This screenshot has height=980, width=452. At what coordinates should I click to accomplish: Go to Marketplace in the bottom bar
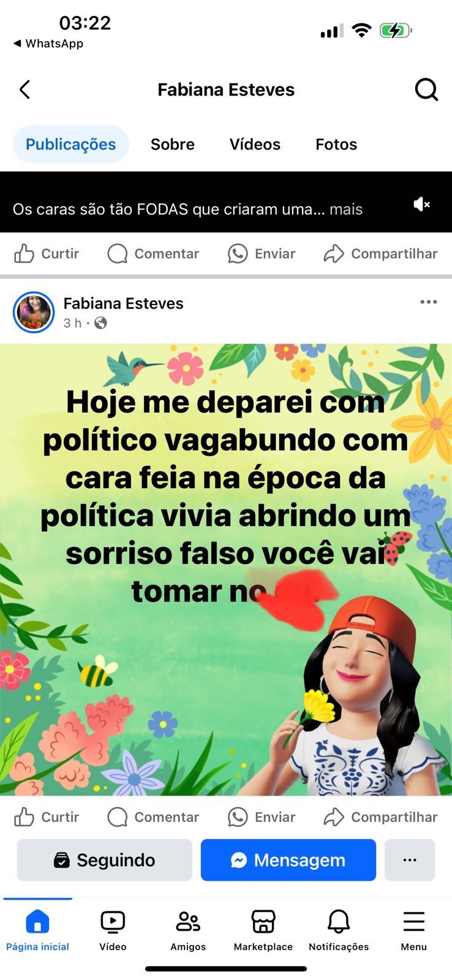click(x=263, y=930)
